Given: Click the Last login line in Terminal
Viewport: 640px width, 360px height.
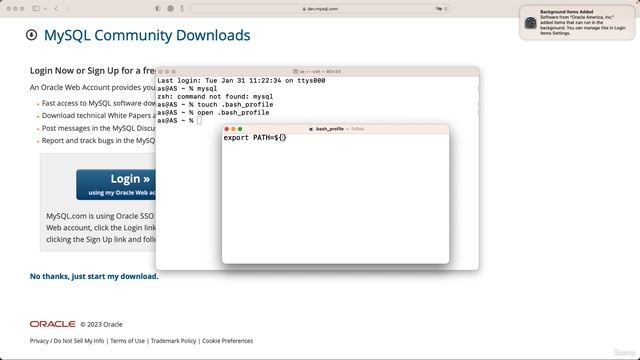Looking at the screenshot, I should pyautogui.click(x=241, y=81).
